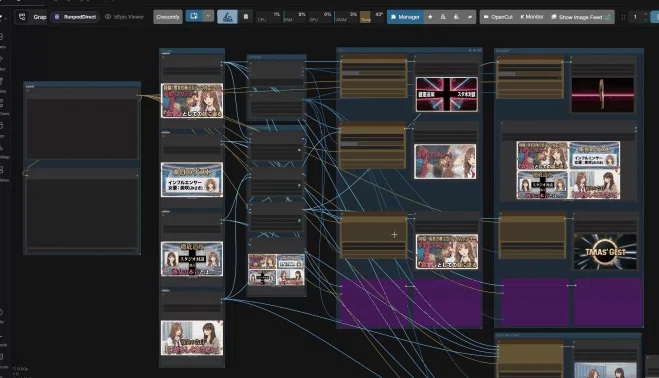Click the share arrow icon in toolbar
Viewport: 659px width, 378px height.
[x=469, y=17]
